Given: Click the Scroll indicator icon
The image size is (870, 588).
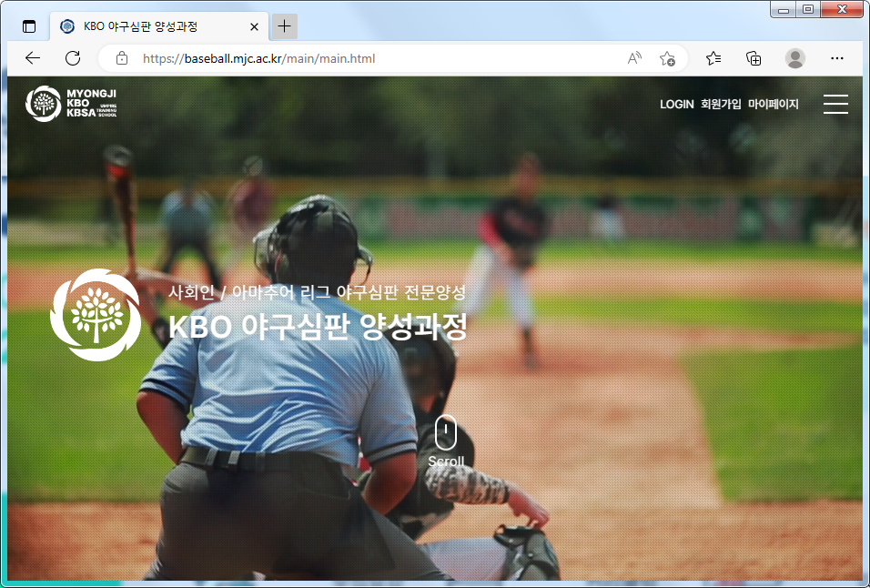Looking at the screenshot, I should point(446,431).
